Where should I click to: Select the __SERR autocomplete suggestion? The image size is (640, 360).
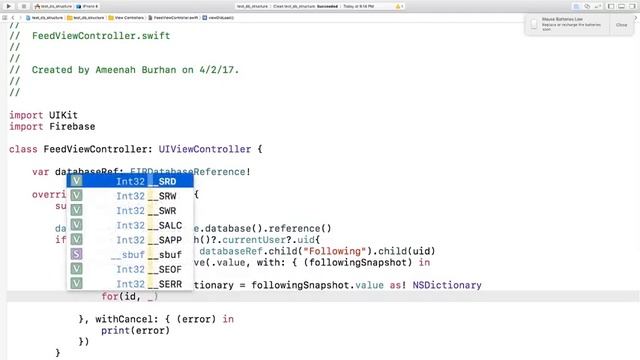(x=130, y=284)
